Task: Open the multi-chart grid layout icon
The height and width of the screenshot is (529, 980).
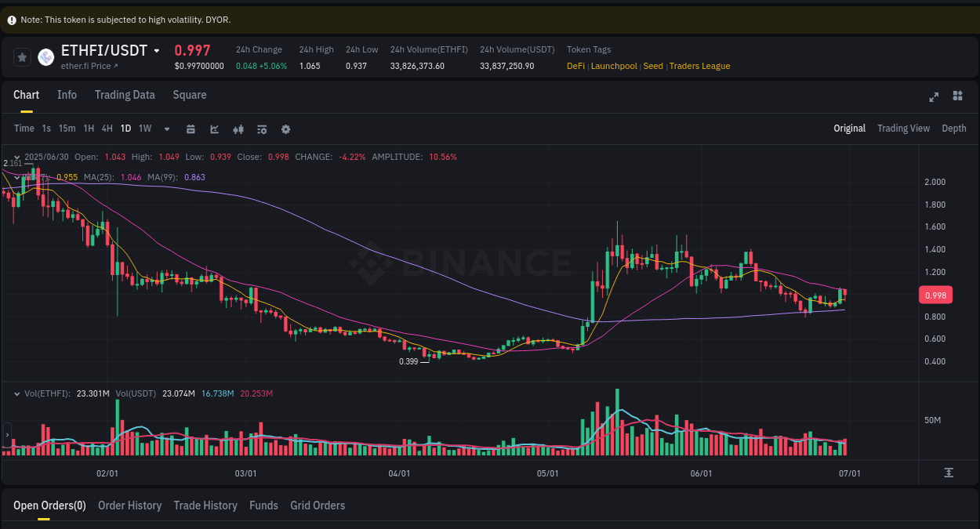Action: point(957,96)
